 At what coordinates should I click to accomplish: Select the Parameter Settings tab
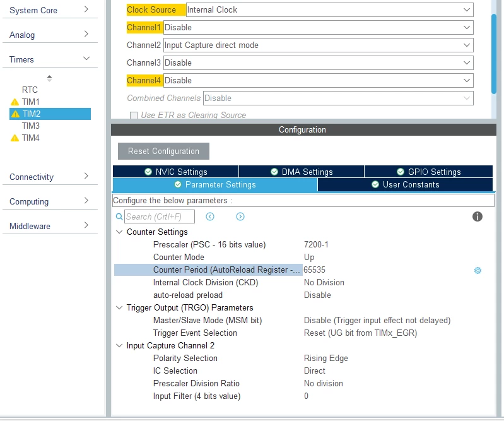[x=214, y=184]
